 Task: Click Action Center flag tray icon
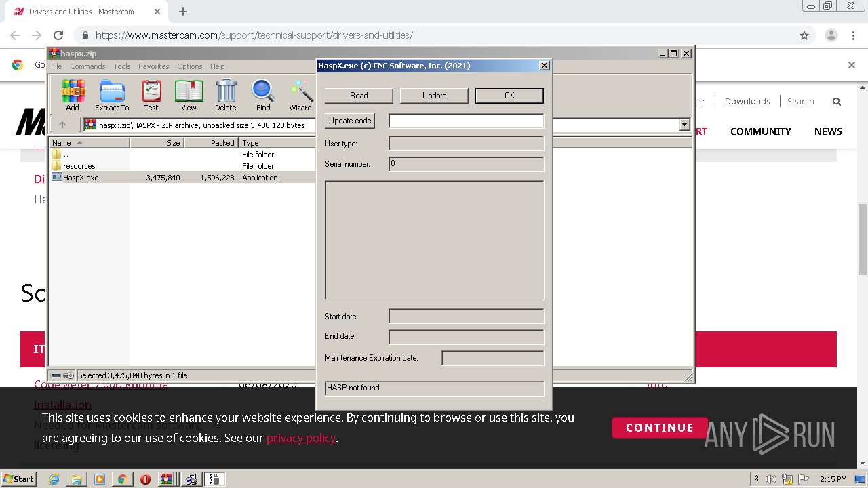click(x=802, y=479)
